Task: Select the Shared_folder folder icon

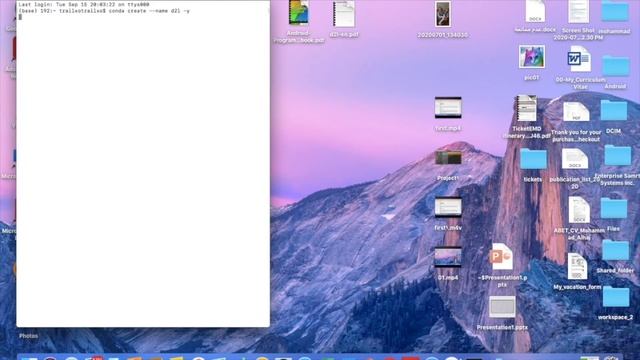Action: (x=616, y=250)
